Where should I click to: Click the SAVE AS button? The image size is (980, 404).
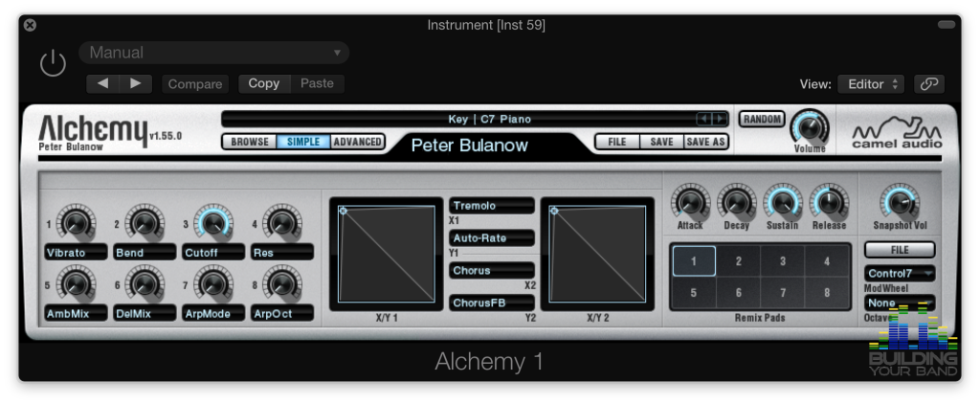click(x=705, y=142)
